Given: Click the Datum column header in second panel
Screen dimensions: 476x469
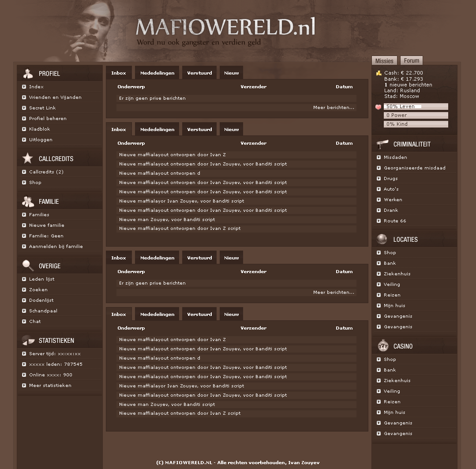Looking at the screenshot, I should 344,143.
